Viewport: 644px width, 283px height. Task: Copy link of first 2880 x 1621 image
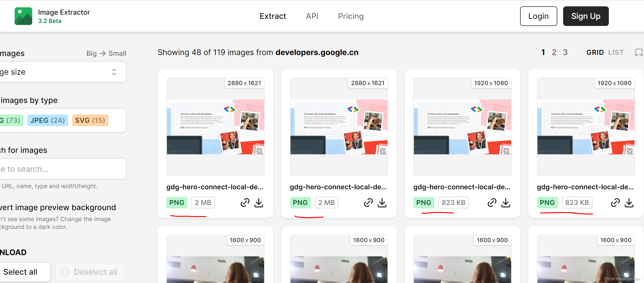tap(245, 203)
